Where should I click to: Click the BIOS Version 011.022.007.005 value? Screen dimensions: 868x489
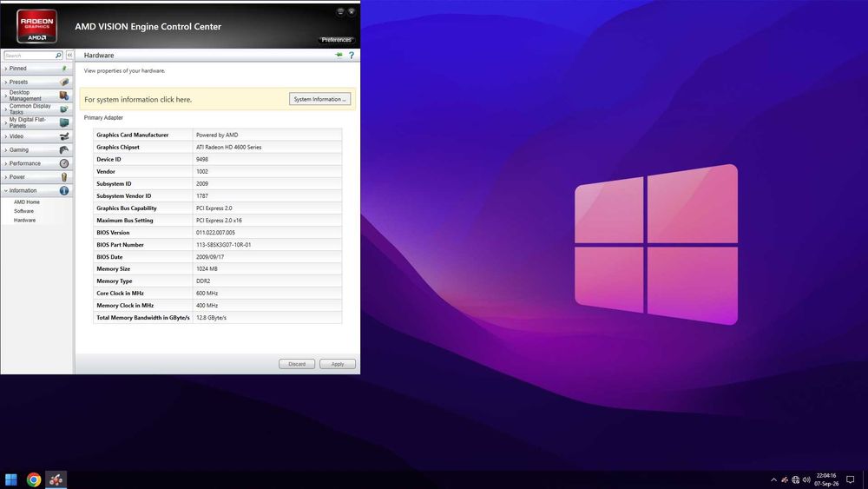pyautogui.click(x=215, y=233)
